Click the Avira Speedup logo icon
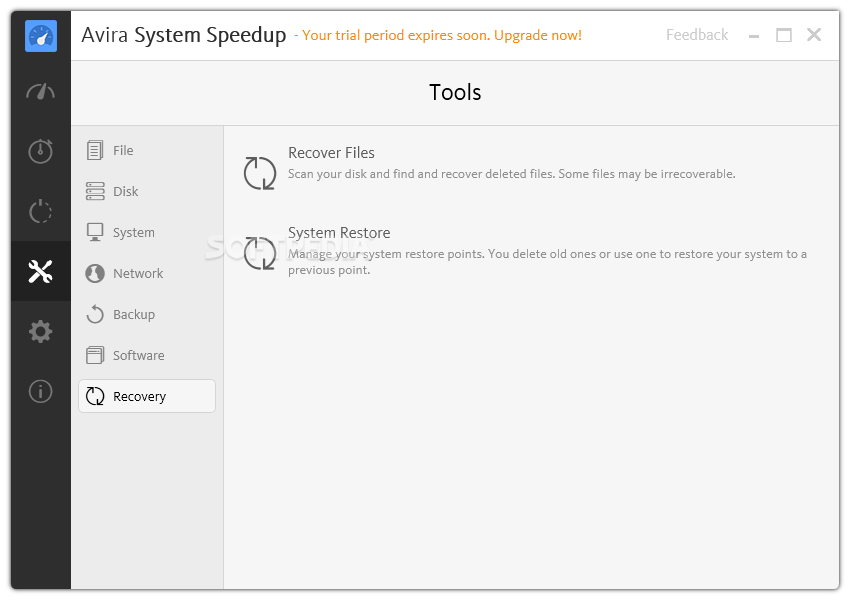 pos(41,36)
